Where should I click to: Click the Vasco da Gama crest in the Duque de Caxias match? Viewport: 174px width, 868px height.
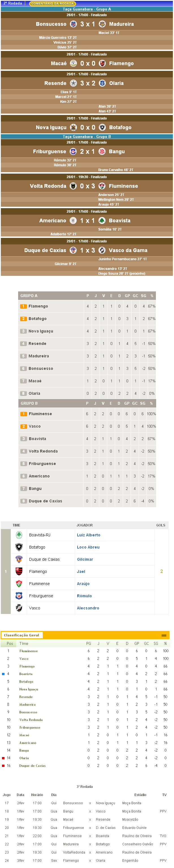click(x=102, y=250)
